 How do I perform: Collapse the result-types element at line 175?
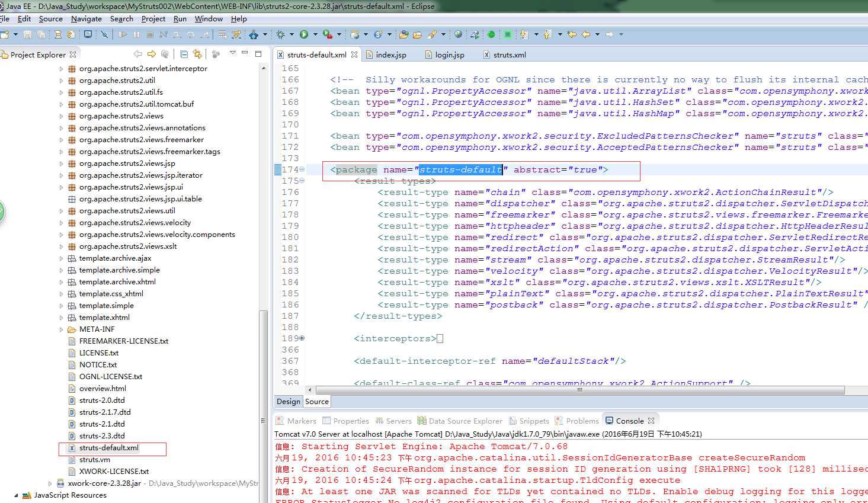[x=302, y=181]
